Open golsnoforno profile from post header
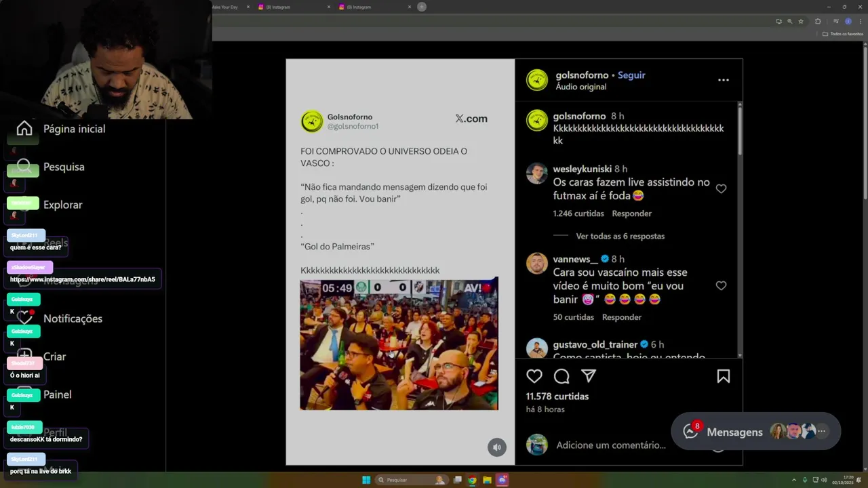Screen dimensions: 868x488 click(x=582, y=75)
